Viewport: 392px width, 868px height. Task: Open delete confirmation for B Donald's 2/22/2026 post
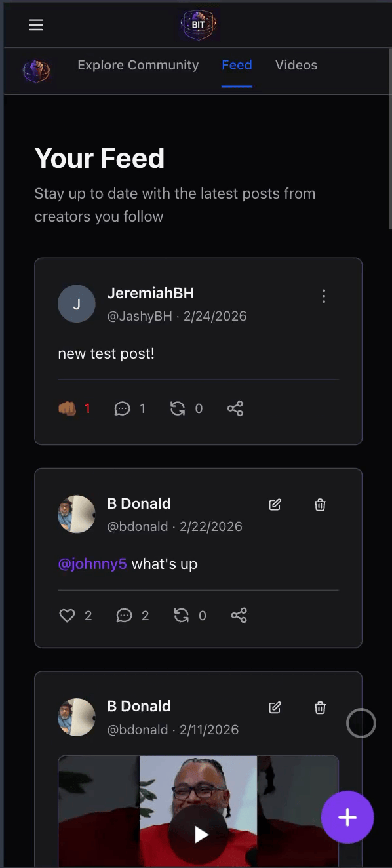point(320,504)
